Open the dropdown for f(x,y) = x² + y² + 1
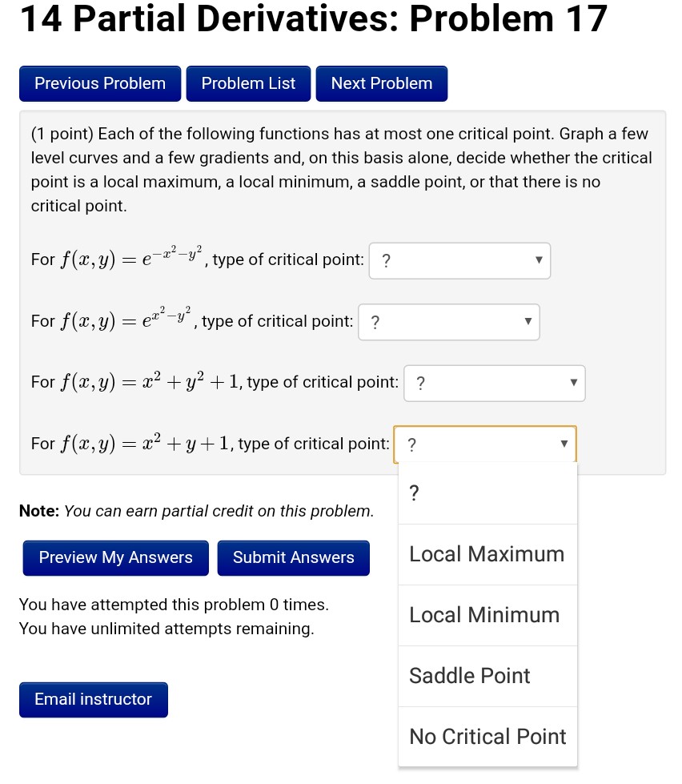The image size is (682, 784). tap(494, 383)
